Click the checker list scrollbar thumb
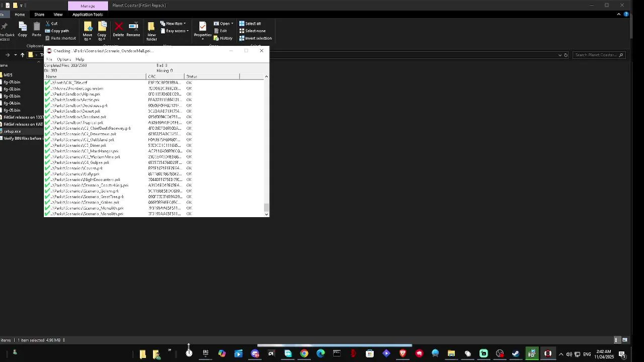644x362 pixels. 266,207
